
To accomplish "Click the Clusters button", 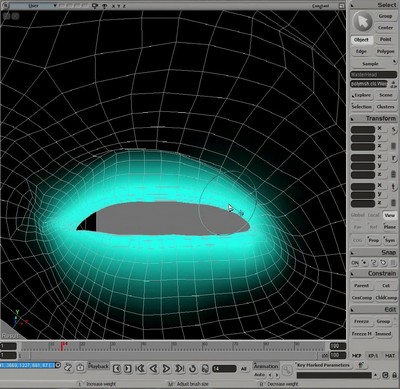I will [x=386, y=107].
